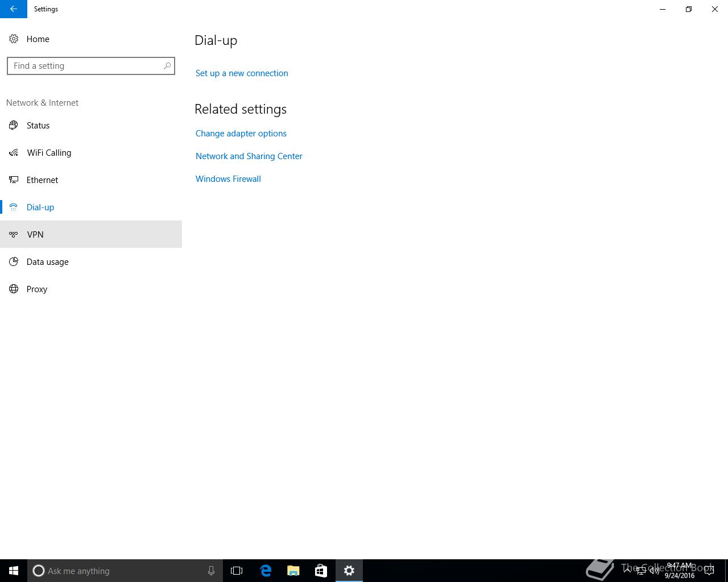Launch Microsoft Edge from taskbar
The width and height of the screenshot is (728, 582).
(266, 571)
